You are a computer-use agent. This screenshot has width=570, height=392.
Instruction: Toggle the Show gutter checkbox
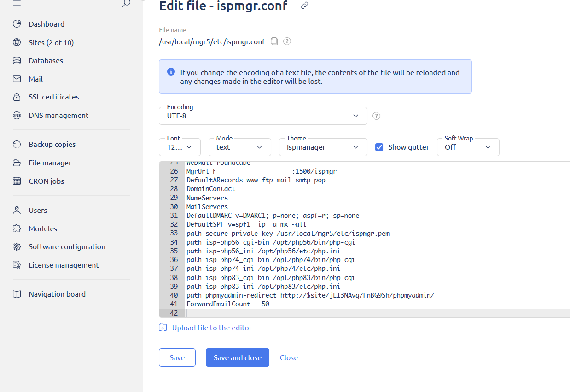coord(379,147)
